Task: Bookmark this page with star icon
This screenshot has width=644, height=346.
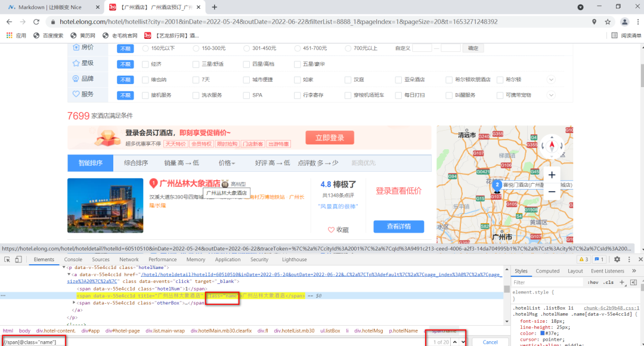Action: (608, 22)
